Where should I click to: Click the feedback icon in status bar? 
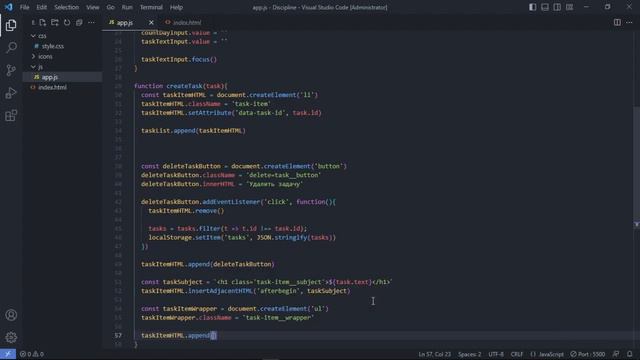616,354
